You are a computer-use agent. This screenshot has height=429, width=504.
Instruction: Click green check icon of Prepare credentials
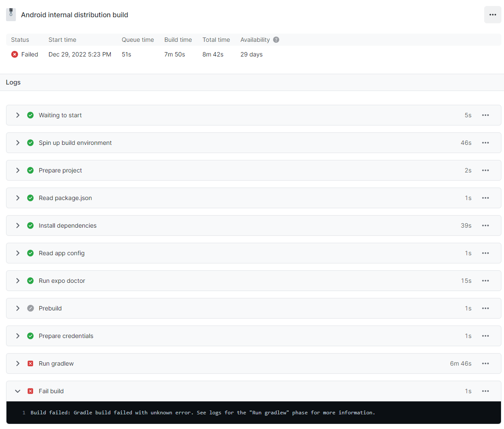pos(30,336)
